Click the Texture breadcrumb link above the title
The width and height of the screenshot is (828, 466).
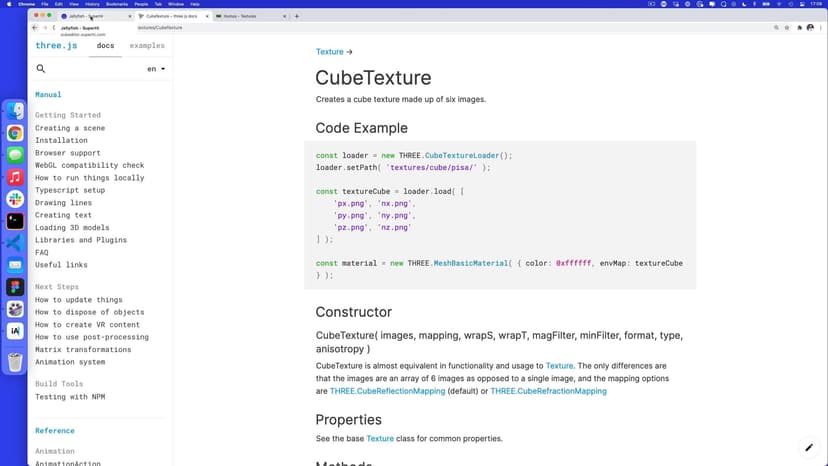pos(329,52)
